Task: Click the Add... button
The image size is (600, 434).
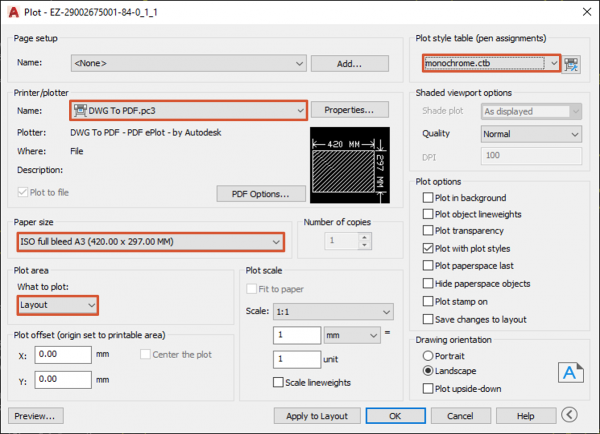Action: (350, 64)
